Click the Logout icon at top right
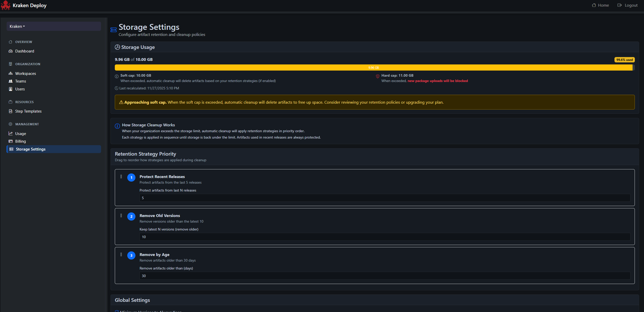The image size is (644, 312). (619, 5)
